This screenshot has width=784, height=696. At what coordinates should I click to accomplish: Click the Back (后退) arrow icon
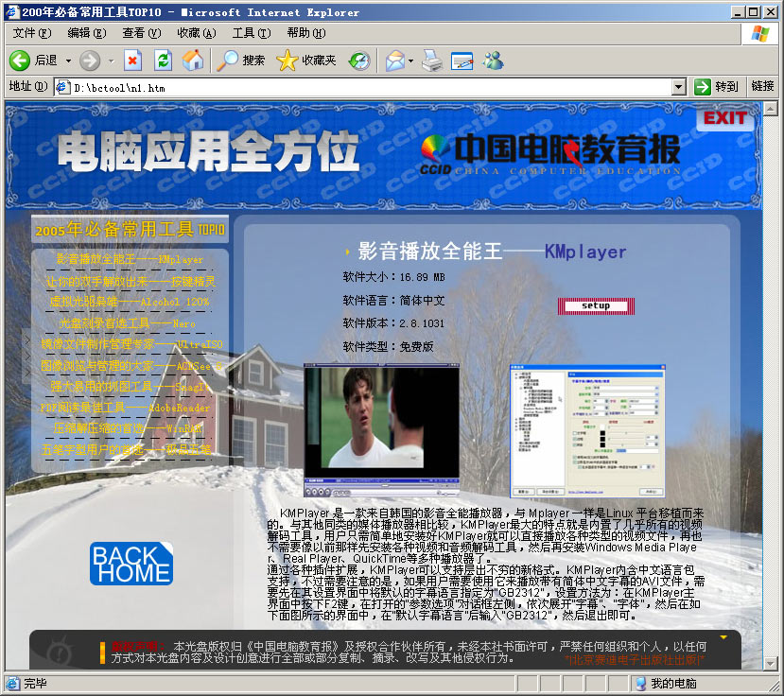pyautogui.click(x=20, y=61)
